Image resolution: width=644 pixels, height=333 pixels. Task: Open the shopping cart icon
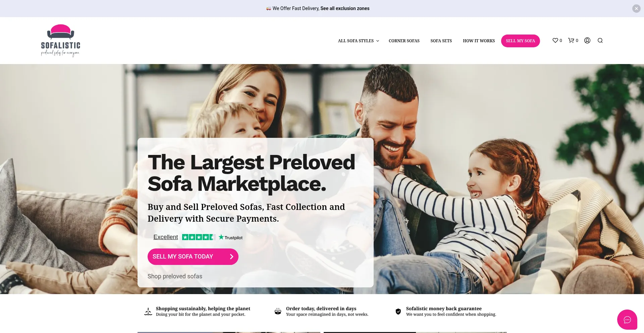[x=571, y=41]
